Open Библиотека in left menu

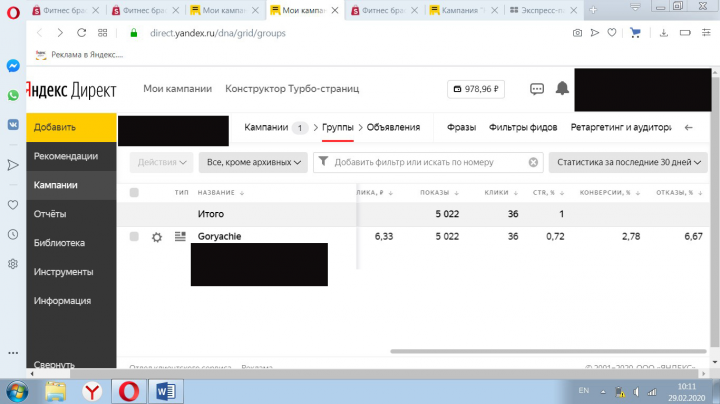click(71, 243)
